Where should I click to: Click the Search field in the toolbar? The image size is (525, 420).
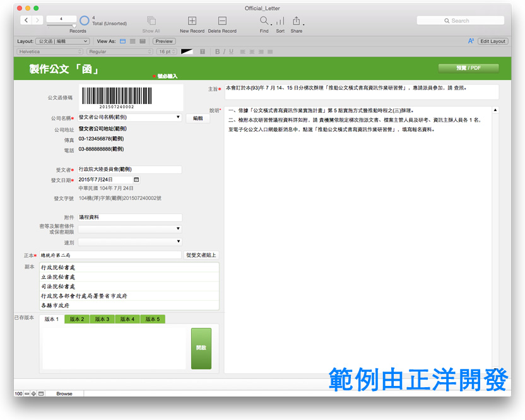[x=460, y=20]
